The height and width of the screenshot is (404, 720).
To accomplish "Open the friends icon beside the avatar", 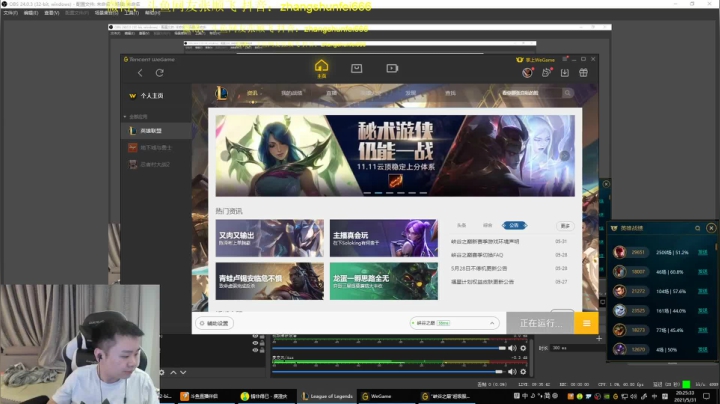I will [x=546, y=73].
